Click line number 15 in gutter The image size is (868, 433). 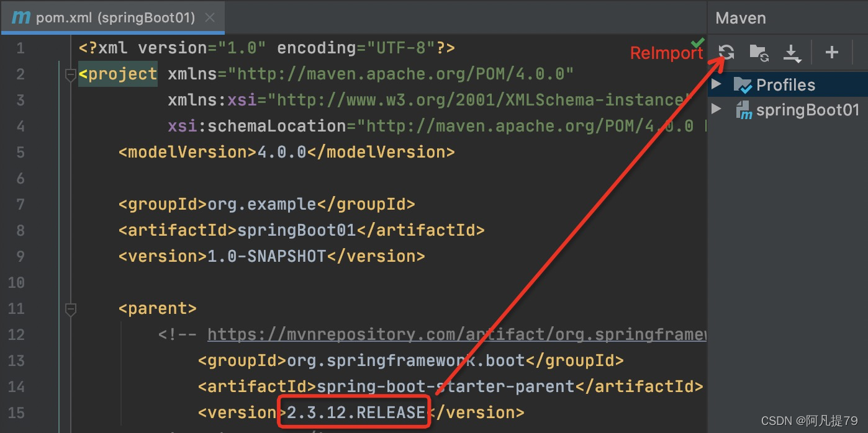17,413
